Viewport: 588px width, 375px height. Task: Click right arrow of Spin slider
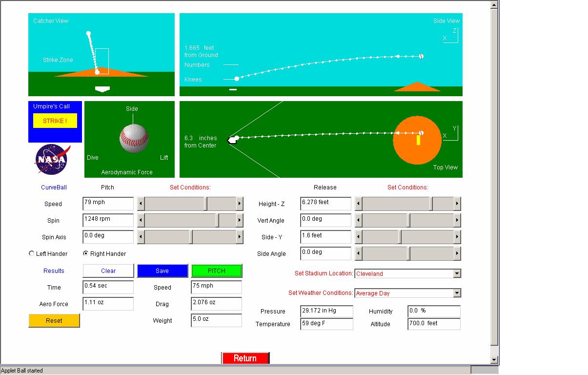(240, 221)
